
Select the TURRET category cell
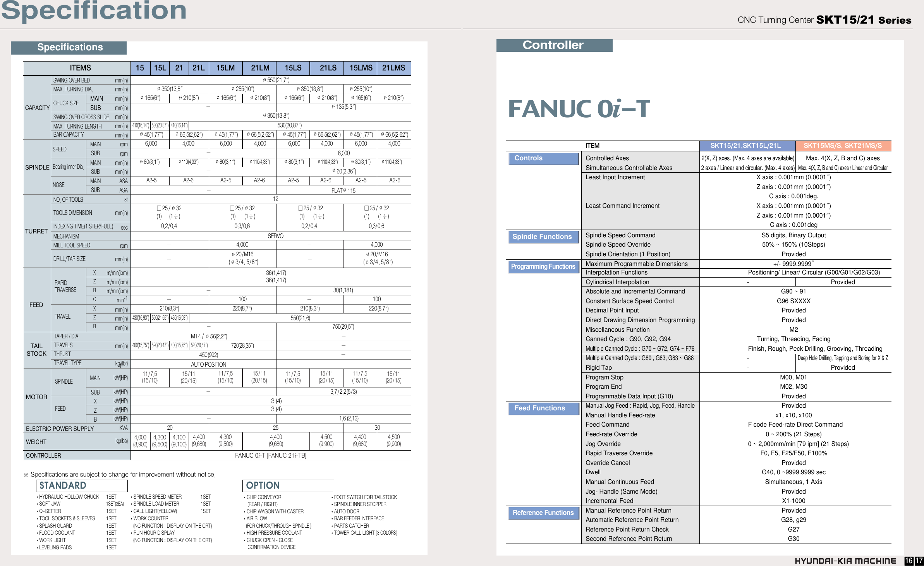[x=36, y=231]
